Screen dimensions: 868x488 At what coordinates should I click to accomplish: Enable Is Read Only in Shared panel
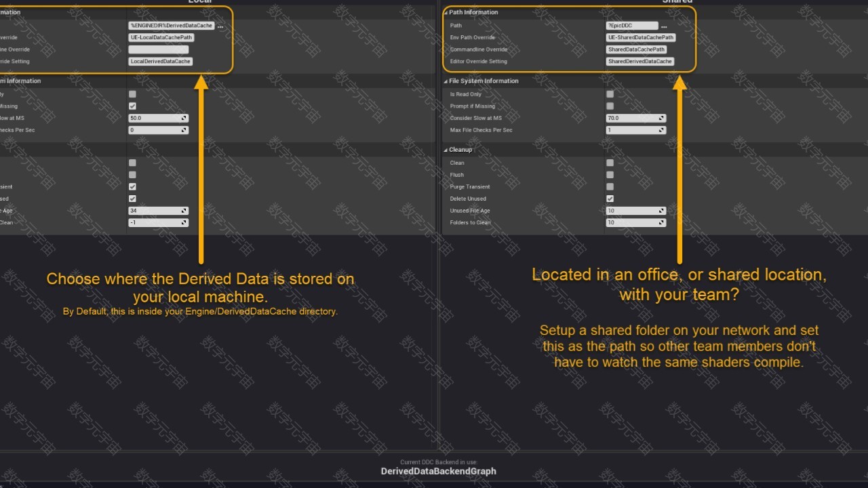[610, 94]
